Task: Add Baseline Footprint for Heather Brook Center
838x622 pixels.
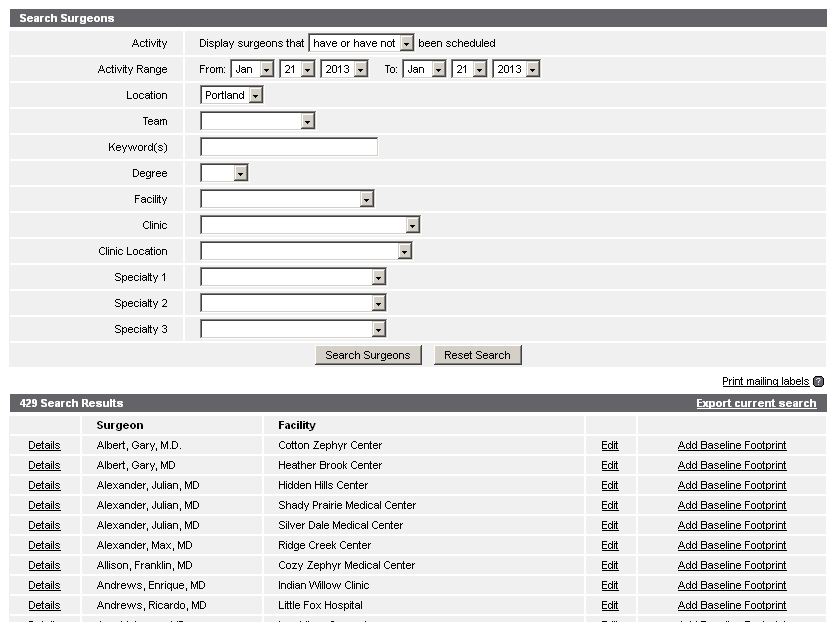Action: point(732,465)
